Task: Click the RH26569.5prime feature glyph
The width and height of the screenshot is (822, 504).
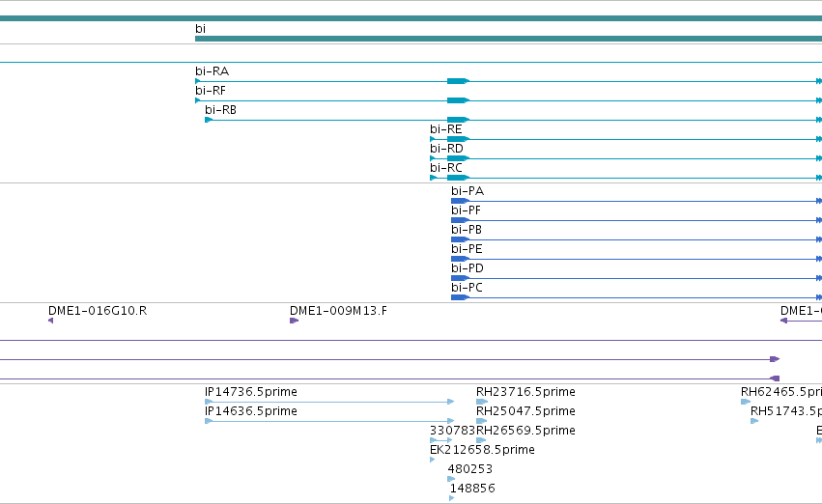Action: click(481, 440)
